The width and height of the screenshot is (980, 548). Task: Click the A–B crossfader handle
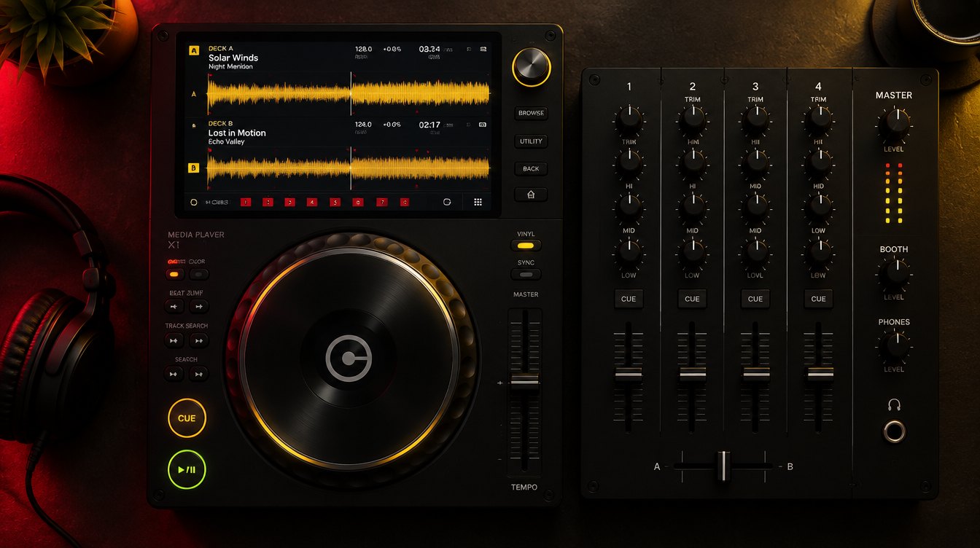(723, 466)
